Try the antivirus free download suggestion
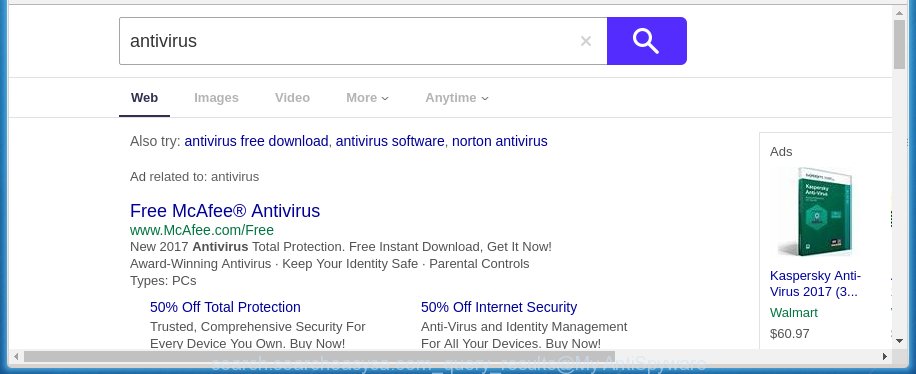The width and height of the screenshot is (916, 374). pos(256,141)
